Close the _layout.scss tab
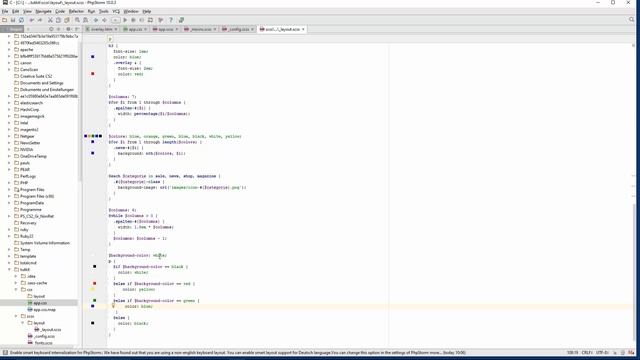This screenshot has width=640, height=360. [303, 29]
